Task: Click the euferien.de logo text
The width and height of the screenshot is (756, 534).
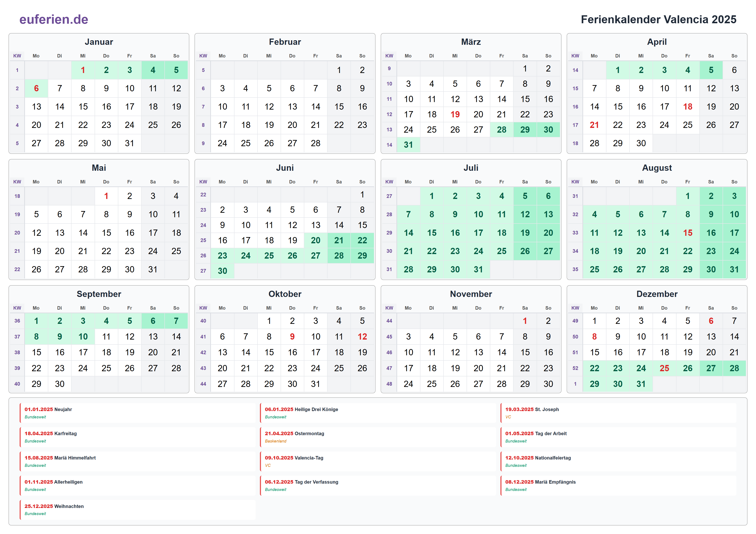Action: click(x=54, y=19)
